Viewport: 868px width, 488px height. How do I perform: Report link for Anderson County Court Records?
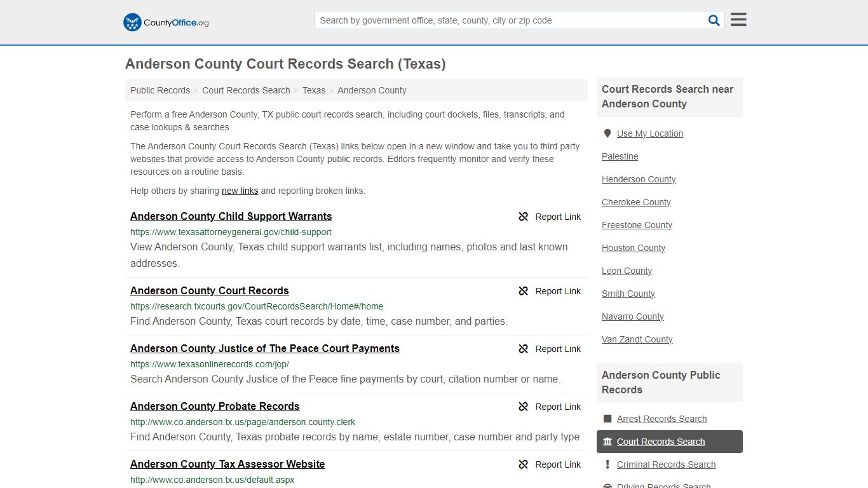click(550, 291)
